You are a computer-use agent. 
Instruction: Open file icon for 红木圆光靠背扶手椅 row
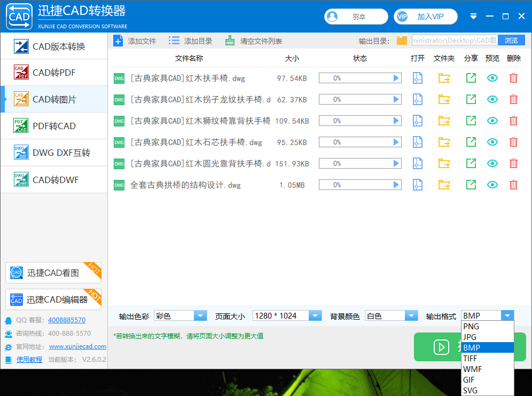click(x=417, y=164)
